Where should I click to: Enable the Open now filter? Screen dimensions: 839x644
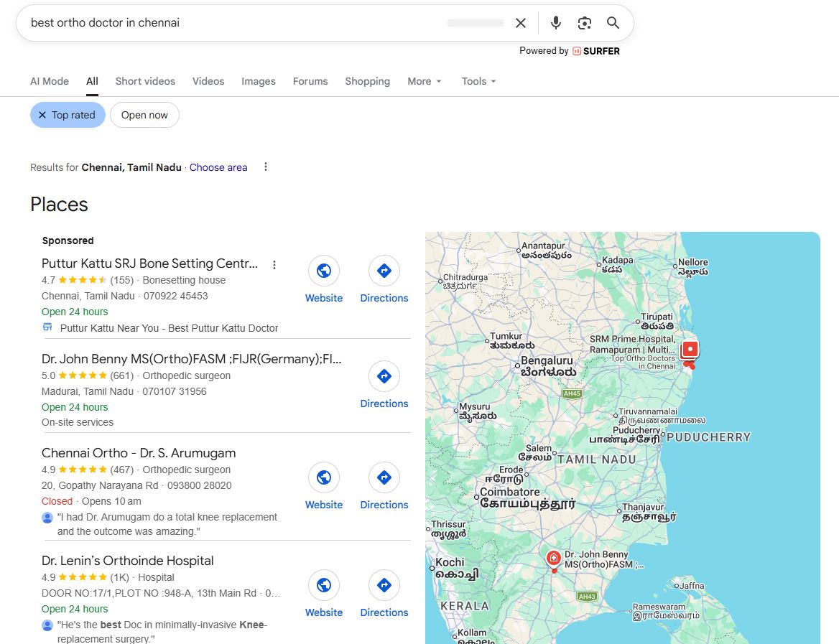click(144, 115)
